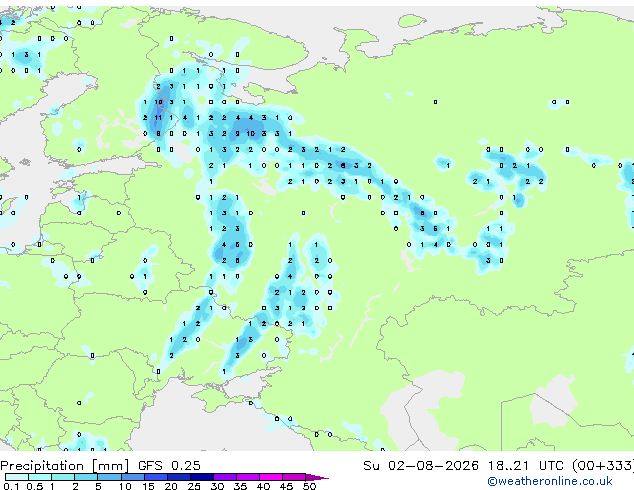634x490 pixels.
Task: Select the 10–15 mm legend swatch
Action: (132, 477)
